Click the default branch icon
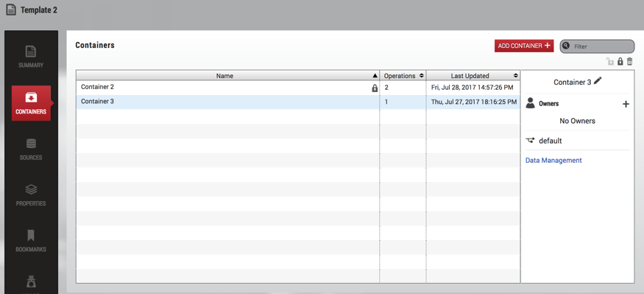 coord(530,141)
